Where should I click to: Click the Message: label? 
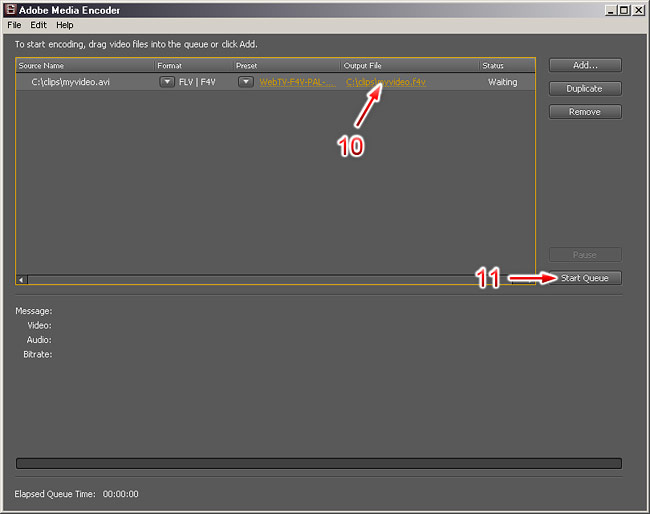[34, 311]
